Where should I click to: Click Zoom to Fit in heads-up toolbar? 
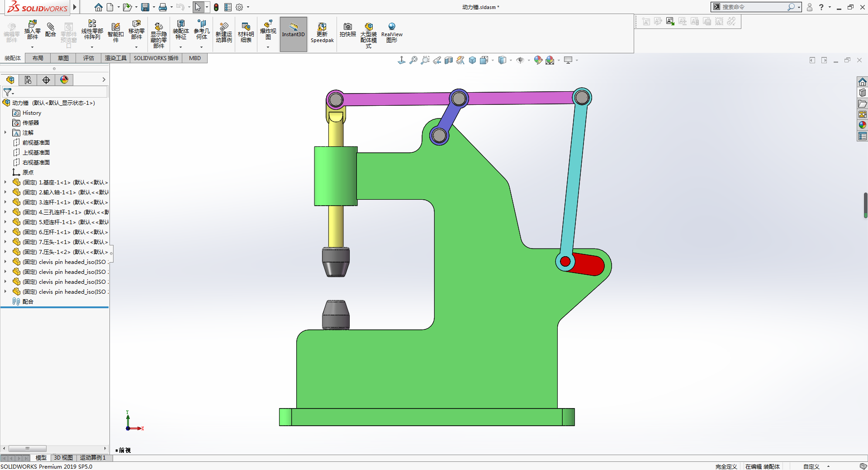point(413,60)
